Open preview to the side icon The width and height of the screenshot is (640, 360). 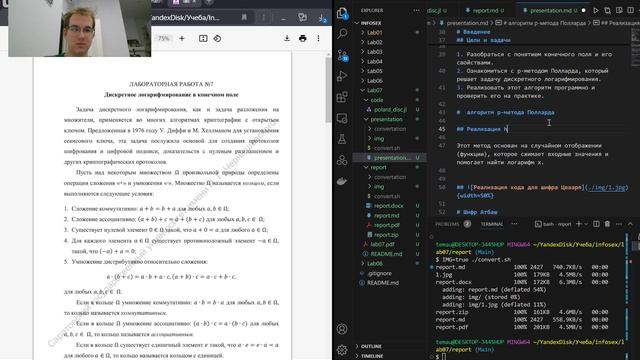click(619, 10)
